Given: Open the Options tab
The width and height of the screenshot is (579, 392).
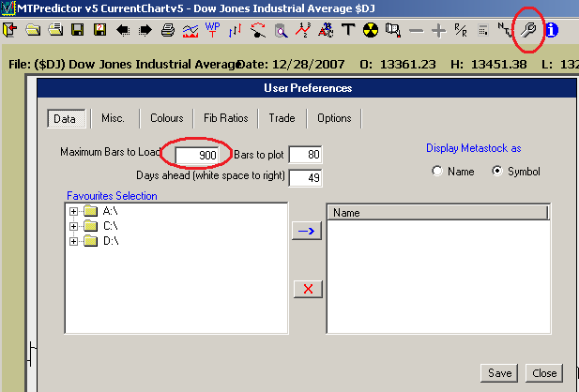Looking at the screenshot, I should 334,118.
